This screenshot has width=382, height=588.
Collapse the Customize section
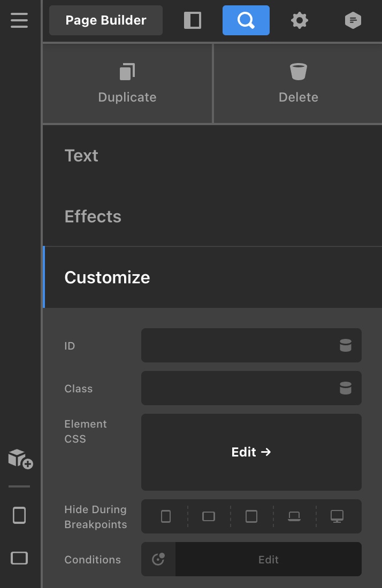click(x=212, y=277)
